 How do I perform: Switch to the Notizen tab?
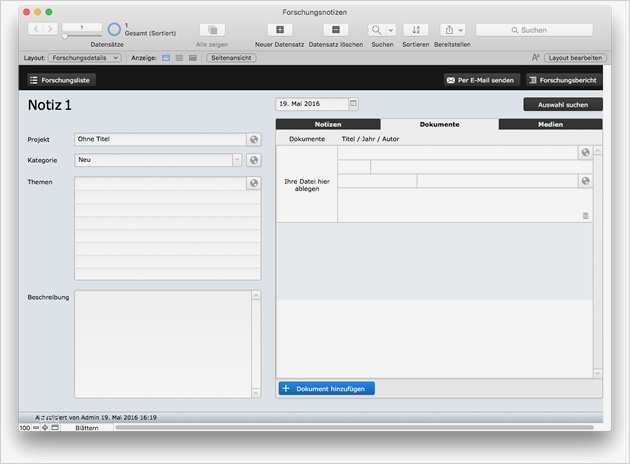tap(328, 125)
